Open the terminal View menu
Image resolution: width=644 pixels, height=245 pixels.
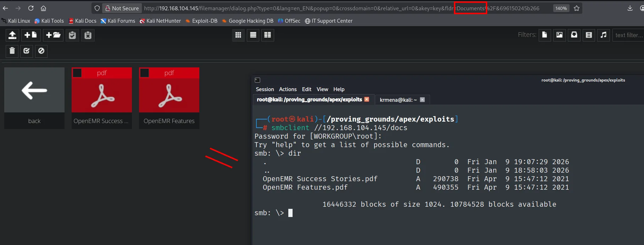pyautogui.click(x=322, y=89)
